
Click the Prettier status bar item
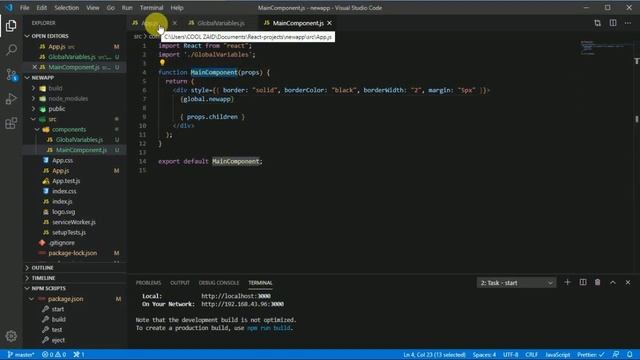coord(590,355)
